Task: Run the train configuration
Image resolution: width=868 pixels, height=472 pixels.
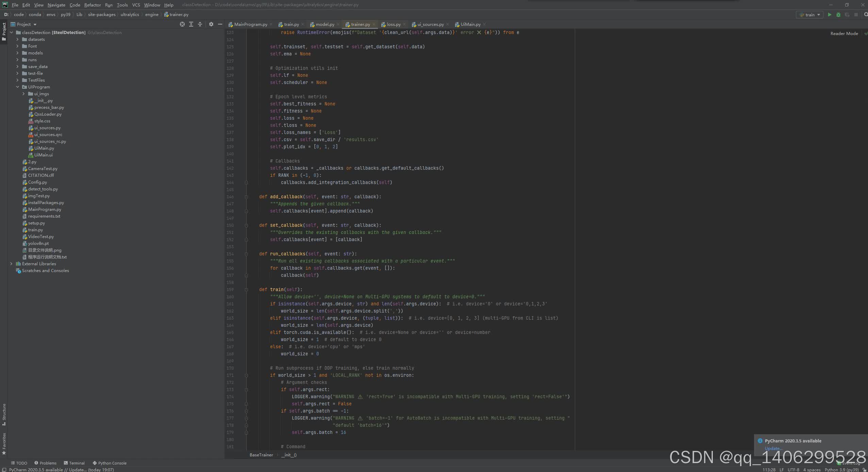Action: [x=830, y=15]
